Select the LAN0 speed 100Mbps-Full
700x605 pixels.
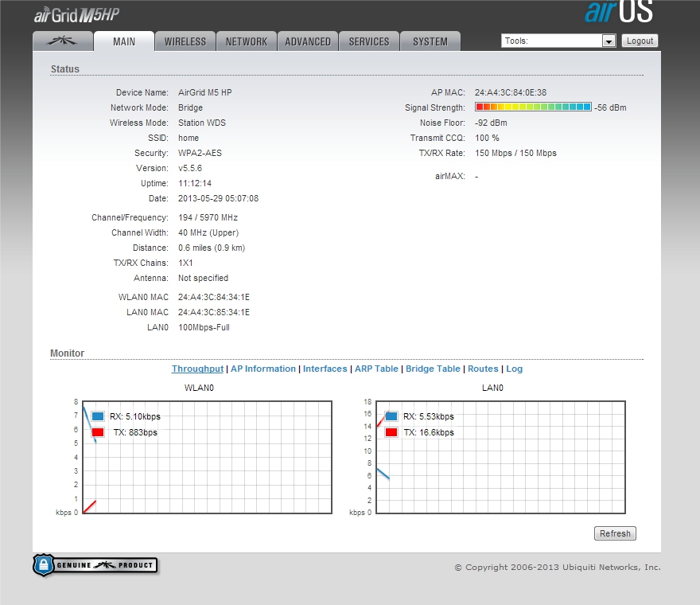pos(204,327)
